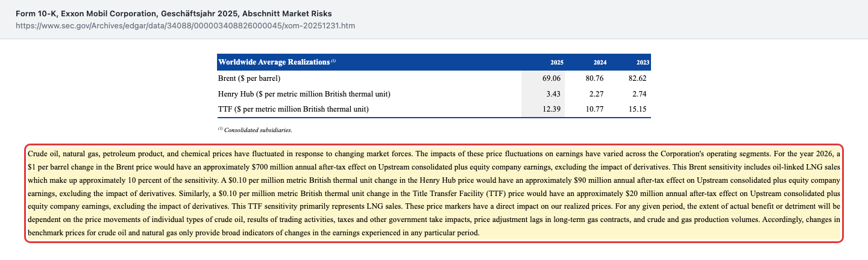
Task: Click the 2.74 Henry Hub value for 2023
Action: pos(639,94)
